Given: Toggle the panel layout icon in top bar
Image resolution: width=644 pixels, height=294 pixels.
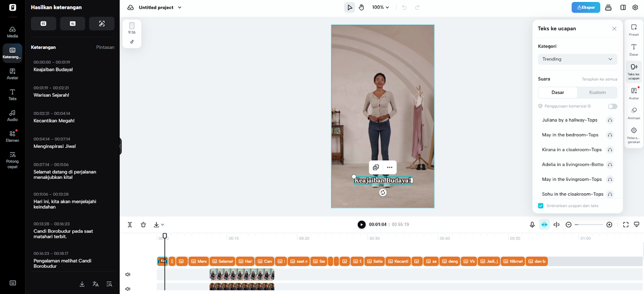Looking at the screenshot, I should coord(623,8).
